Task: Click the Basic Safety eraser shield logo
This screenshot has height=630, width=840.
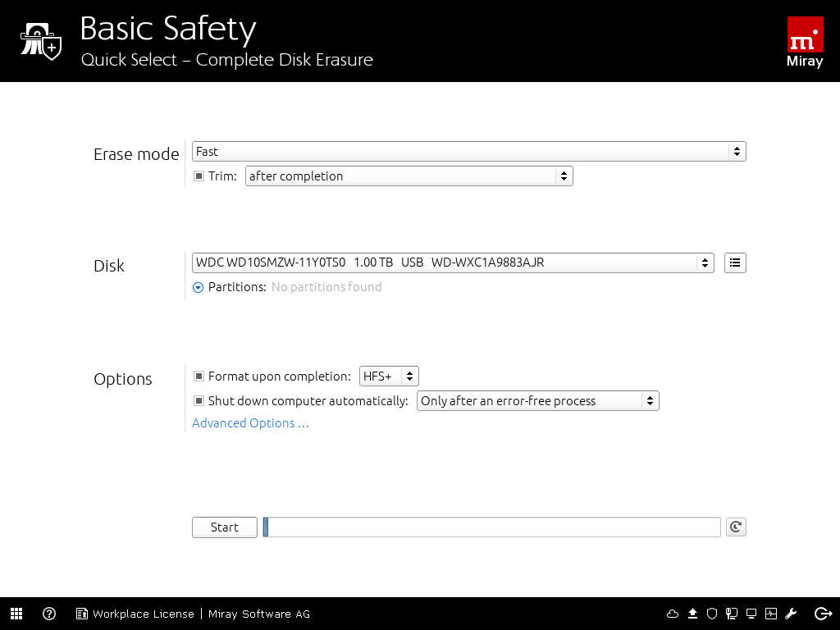Action: point(41,41)
